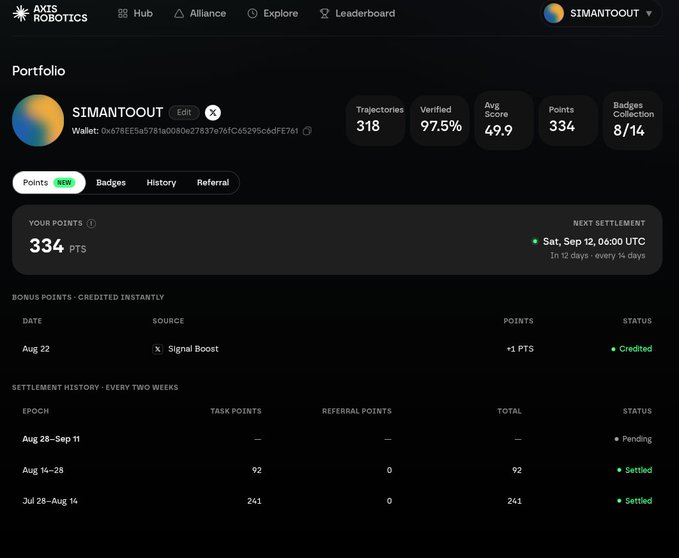
Task: Open the Leaderboard page
Action: click(357, 13)
